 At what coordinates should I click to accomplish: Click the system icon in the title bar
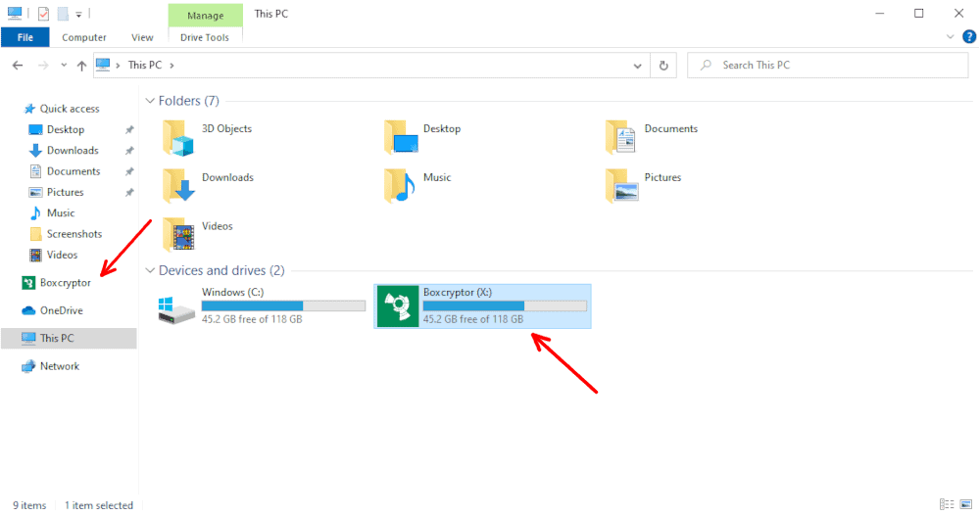coord(15,13)
